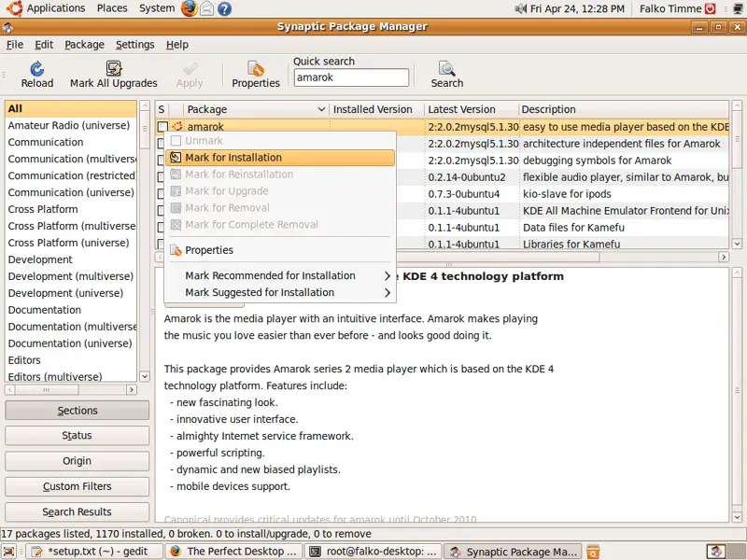Click the Falko Timme user name
Image resolution: width=747 pixels, height=560 pixels.
(670, 8)
